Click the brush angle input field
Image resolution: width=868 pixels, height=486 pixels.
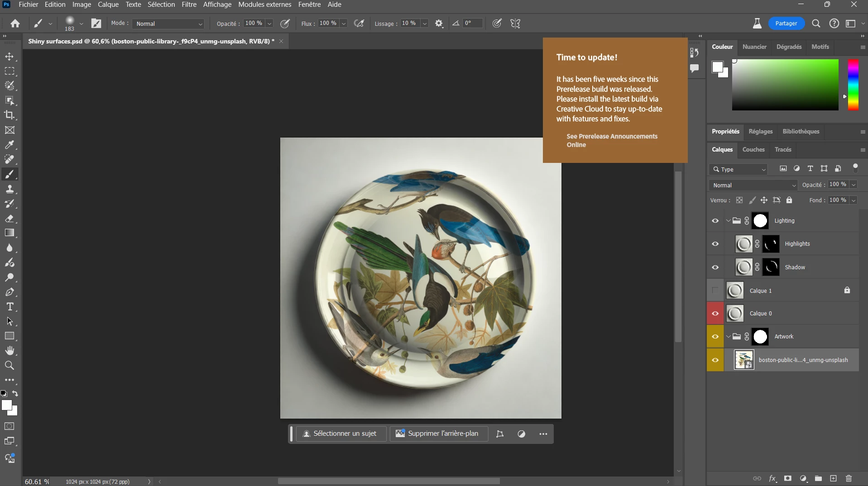[472, 24]
